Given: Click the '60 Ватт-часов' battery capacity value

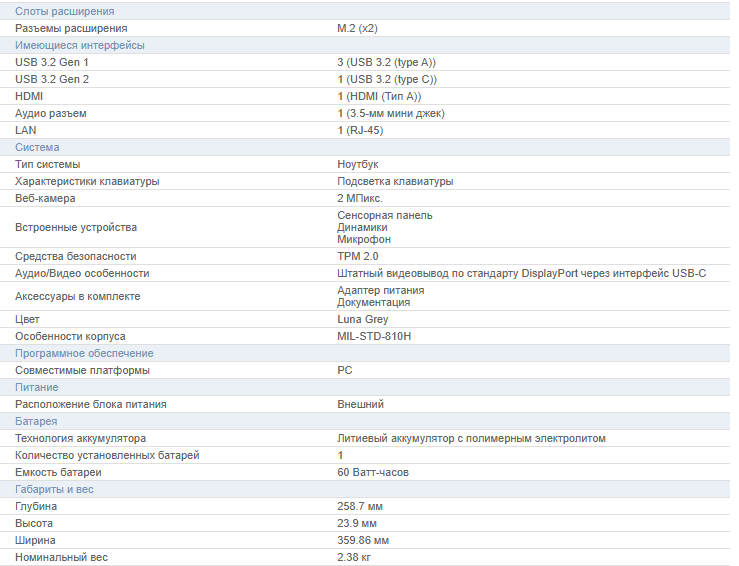Looking at the screenshot, I should (373, 472).
